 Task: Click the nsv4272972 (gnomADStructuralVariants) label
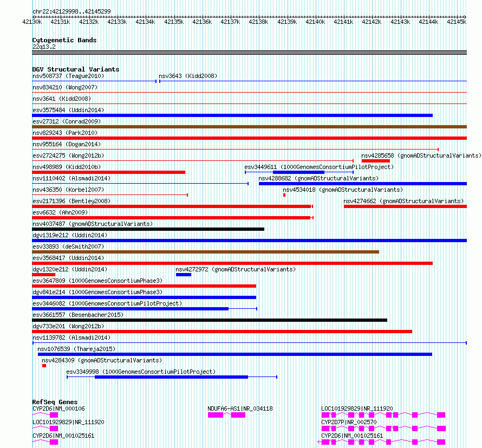tap(236, 269)
